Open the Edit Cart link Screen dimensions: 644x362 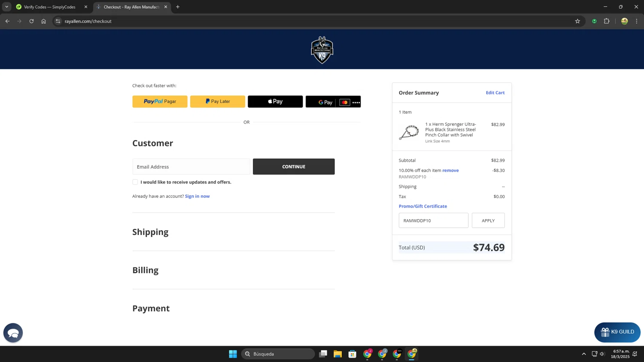click(495, 93)
